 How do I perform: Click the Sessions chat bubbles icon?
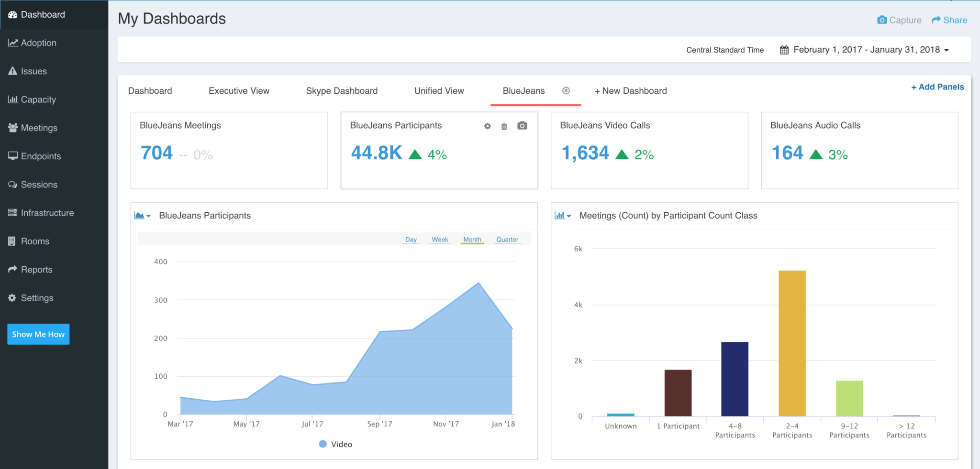point(13,185)
